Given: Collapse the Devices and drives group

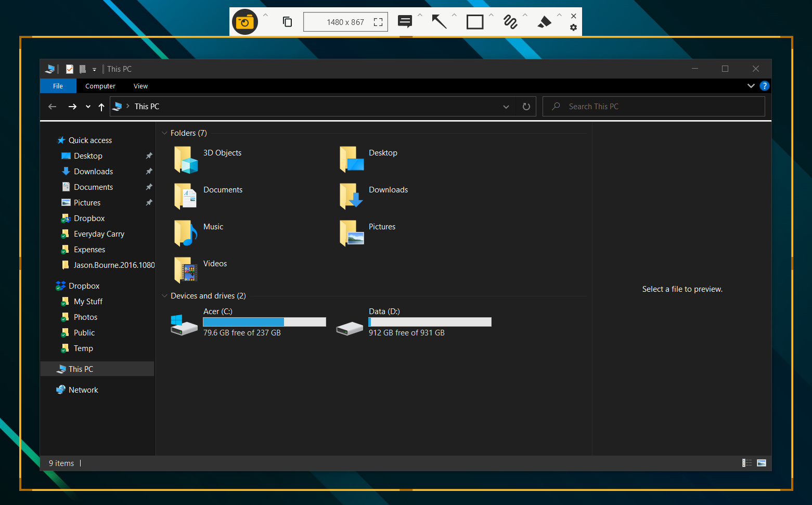Looking at the screenshot, I should pos(165,296).
